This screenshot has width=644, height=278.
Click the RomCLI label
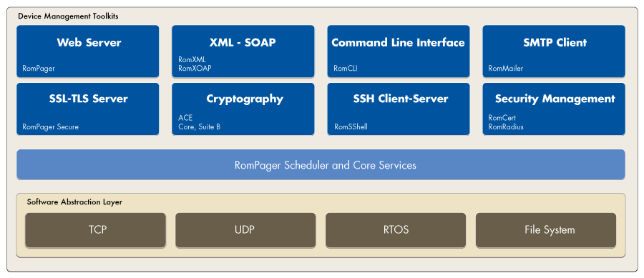(346, 69)
